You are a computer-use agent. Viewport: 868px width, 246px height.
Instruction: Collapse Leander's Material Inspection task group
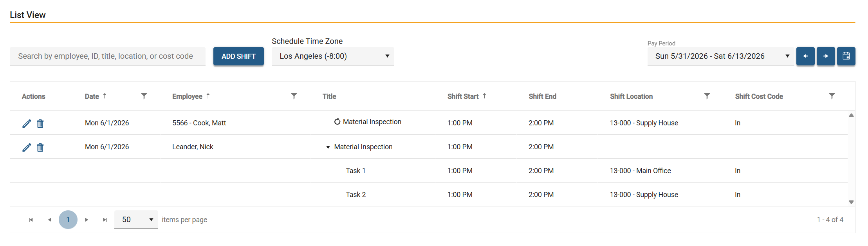(328, 147)
